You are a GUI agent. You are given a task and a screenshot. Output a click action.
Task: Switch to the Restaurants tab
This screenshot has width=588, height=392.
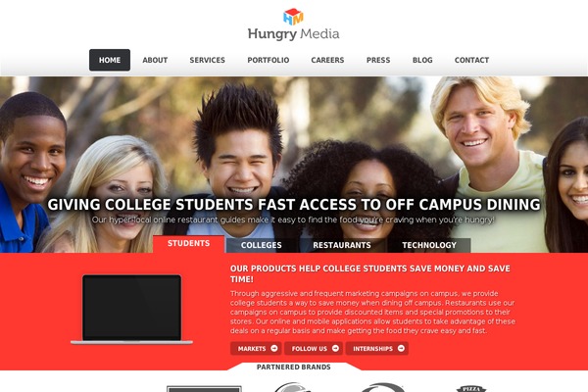click(x=342, y=245)
